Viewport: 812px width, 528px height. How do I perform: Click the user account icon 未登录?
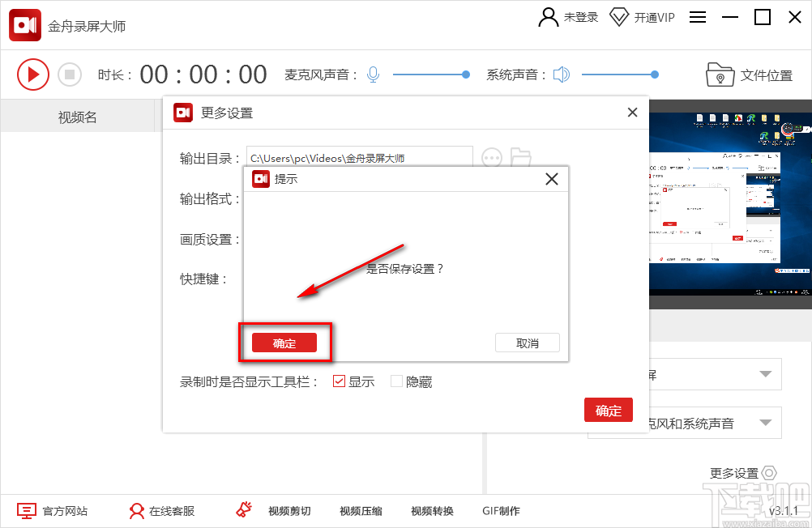[x=549, y=17]
